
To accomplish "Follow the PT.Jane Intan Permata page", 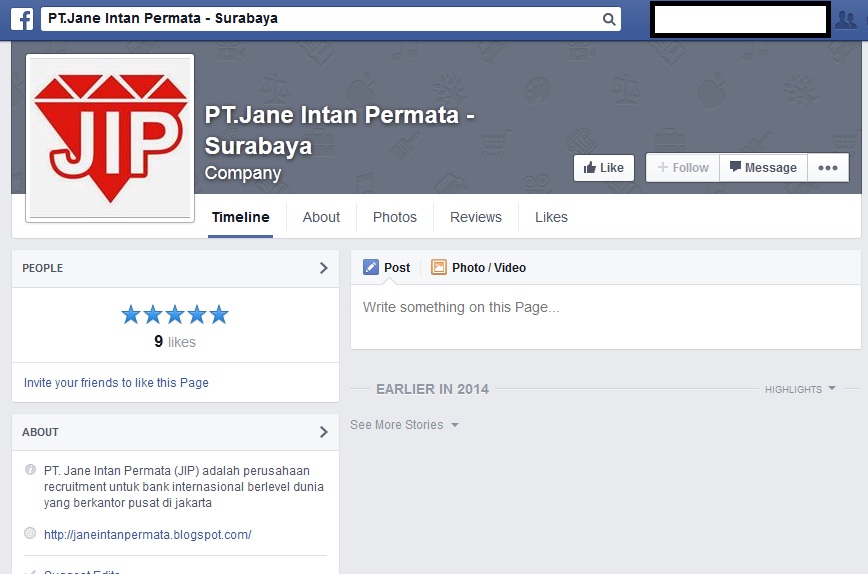I will (683, 168).
